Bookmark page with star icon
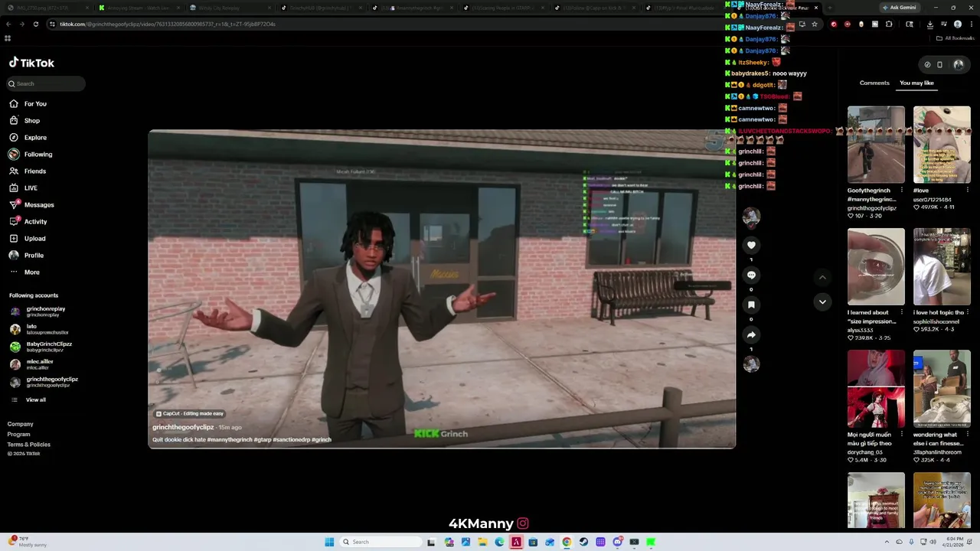The height and width of the screenshot is (551, 980). [815, 24]
